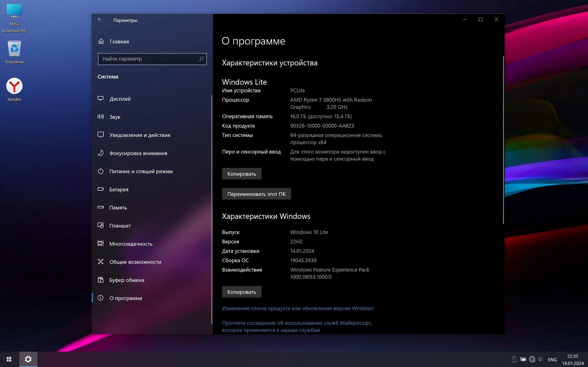The width and height of the screenshot is (588, 367).
Task: Copy device specifications with first Копировать button
Action: (242, 174)
